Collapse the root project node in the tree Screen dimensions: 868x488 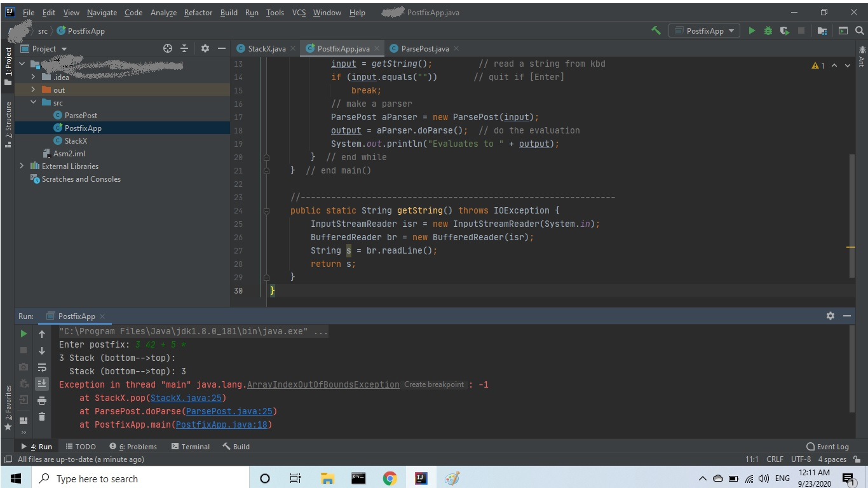coord(22,64)
